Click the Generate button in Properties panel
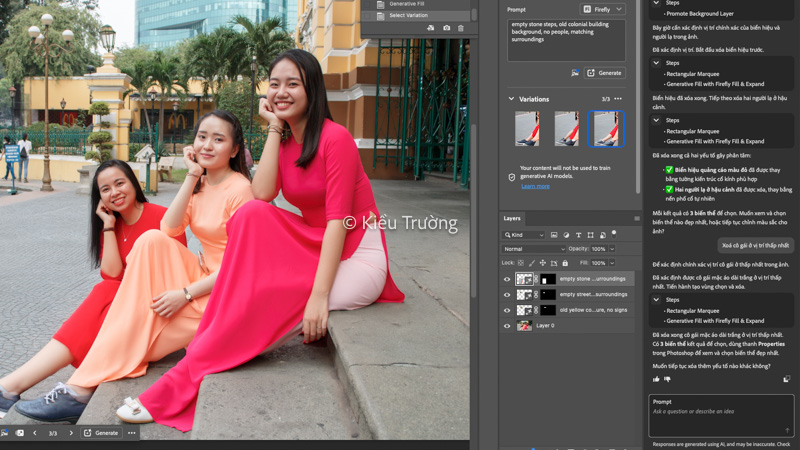 coord(605,73)
